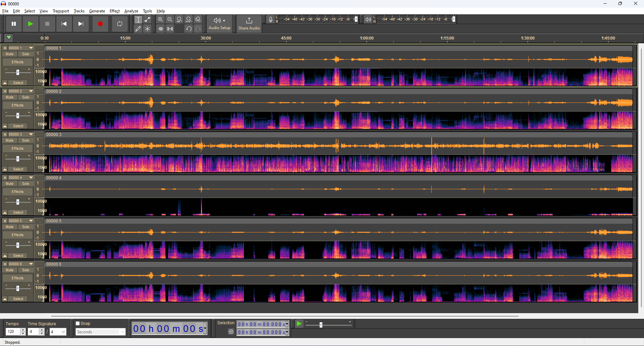
Task: Click the Zoom Toggle icon
Action: pyautogui.click(x=198, y=20)
